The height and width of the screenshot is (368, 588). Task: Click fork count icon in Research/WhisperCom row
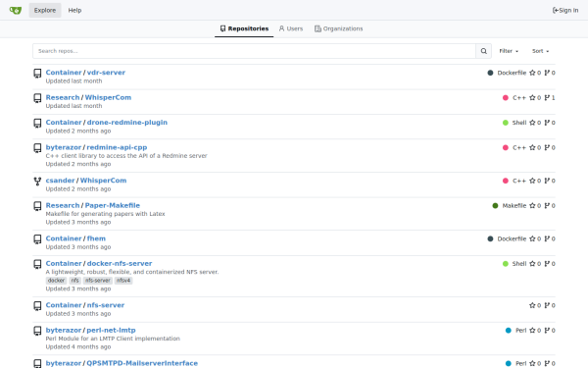547,97
